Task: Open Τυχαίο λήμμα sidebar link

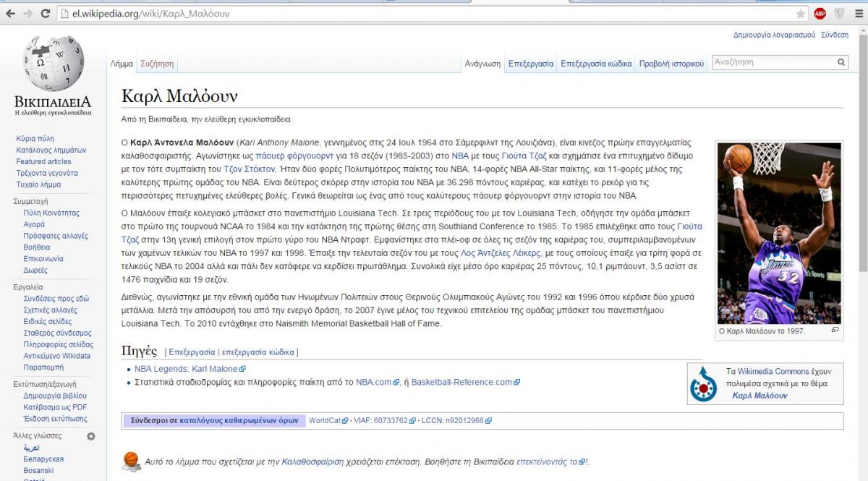Action: [x=39, y=184]
